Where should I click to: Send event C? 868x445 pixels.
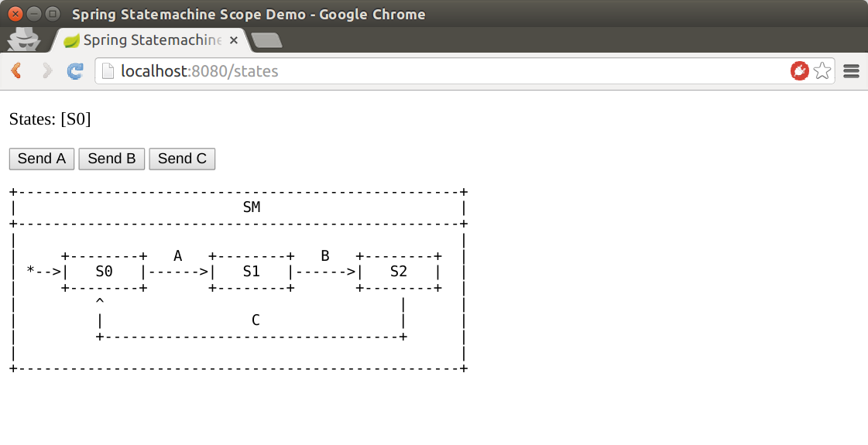click(182, 159)
